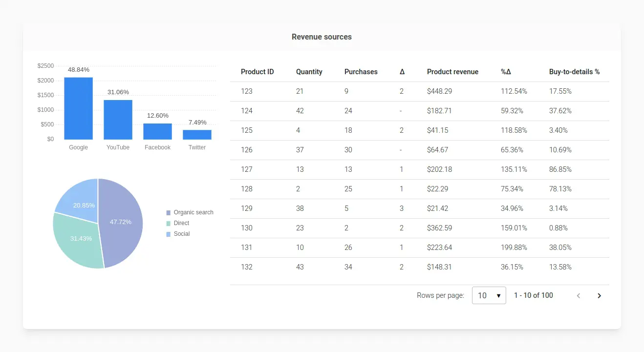Sort by Product ID column header
Viewport: 644px width, 352px height.
tap(257, 72)
